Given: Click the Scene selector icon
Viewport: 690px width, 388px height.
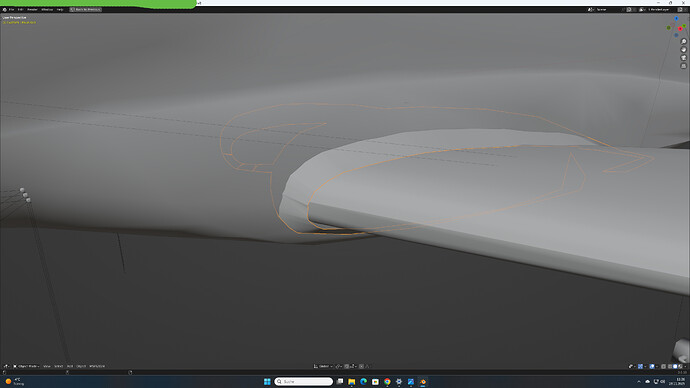Looking at the screenshot, I should tap(590, 9).
